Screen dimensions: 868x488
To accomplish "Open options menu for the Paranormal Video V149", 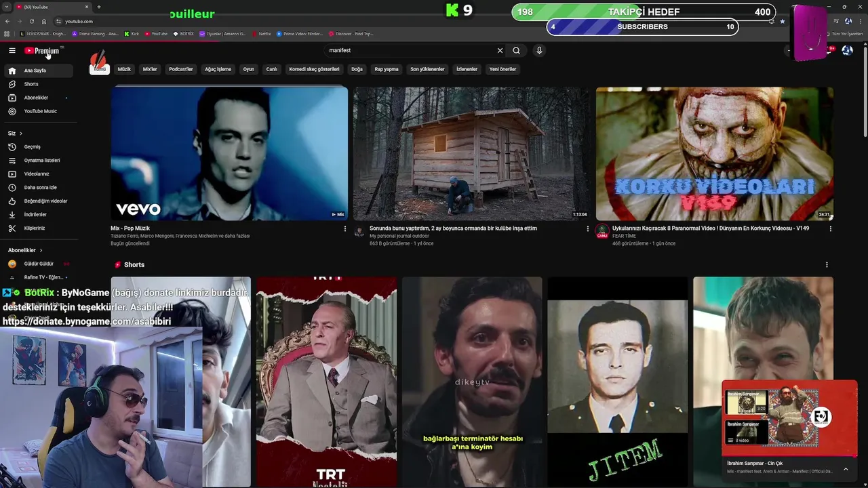I will tap(830, 229).
